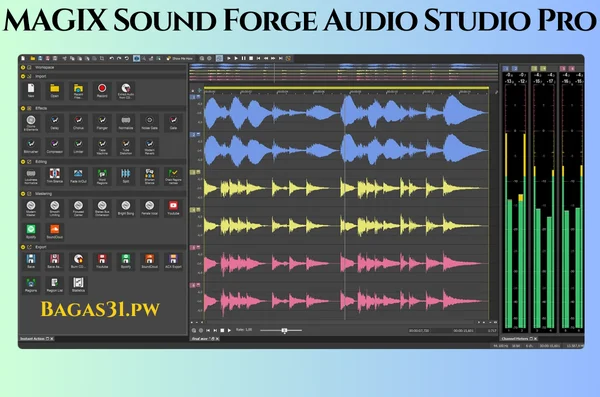The height and width of the screenshot is (397, 600).
Task: Click the playhead cursor line in the waveform
Action: [345, 207]
